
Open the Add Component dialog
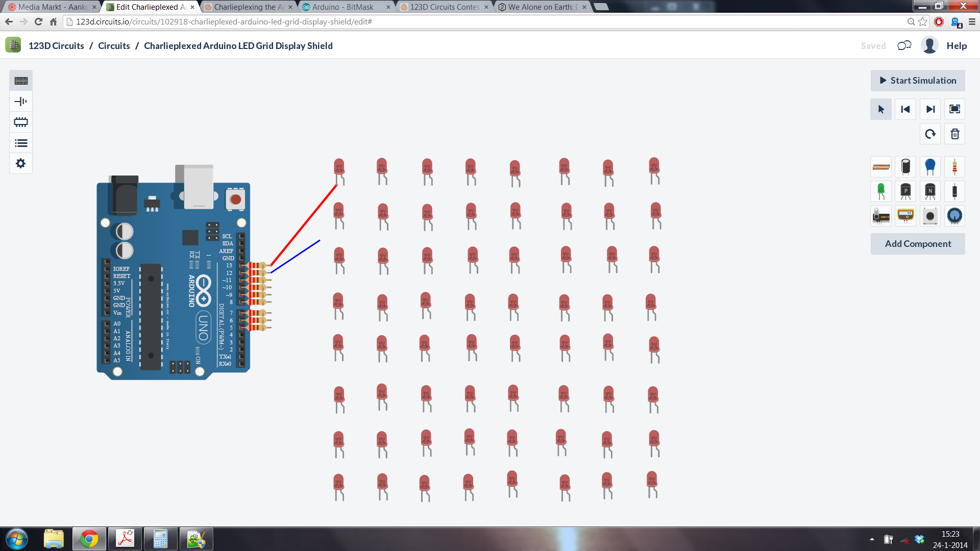(917, 243)
